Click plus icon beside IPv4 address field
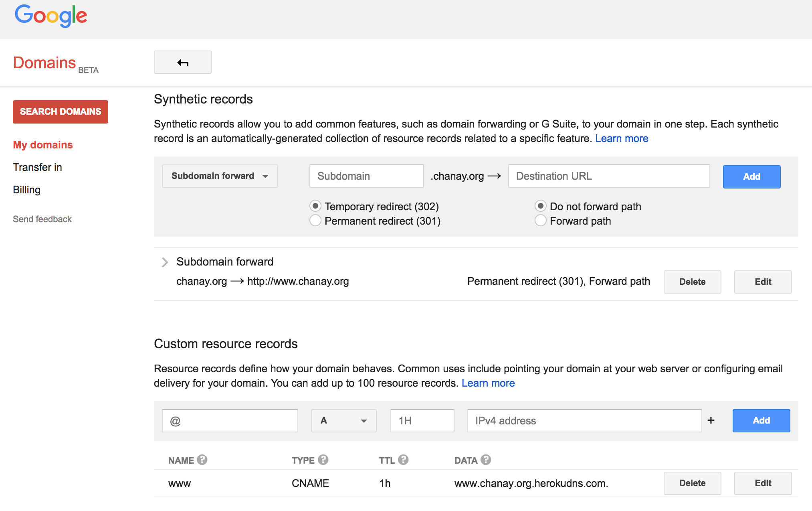This screenshot has height=511, width=812. point(711,420)
